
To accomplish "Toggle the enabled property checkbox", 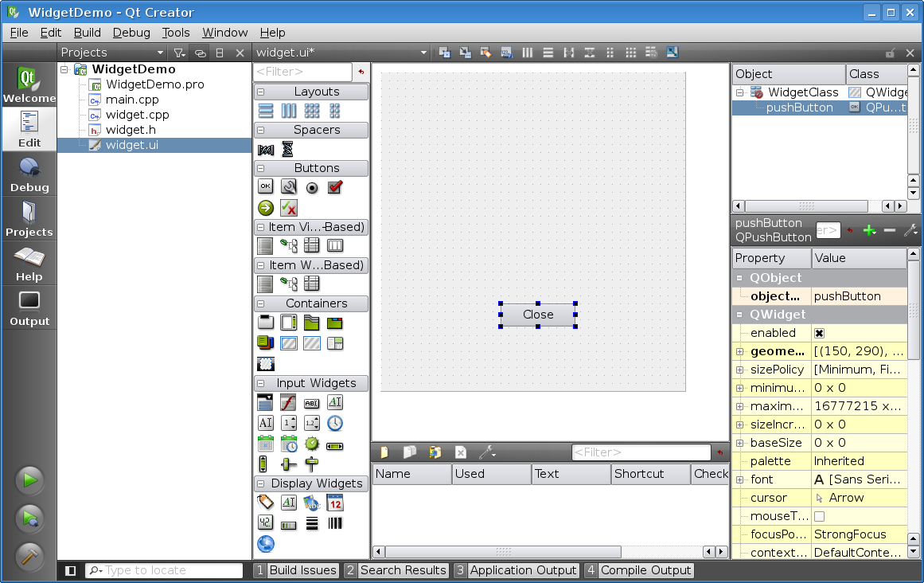I will pos(819,333).
